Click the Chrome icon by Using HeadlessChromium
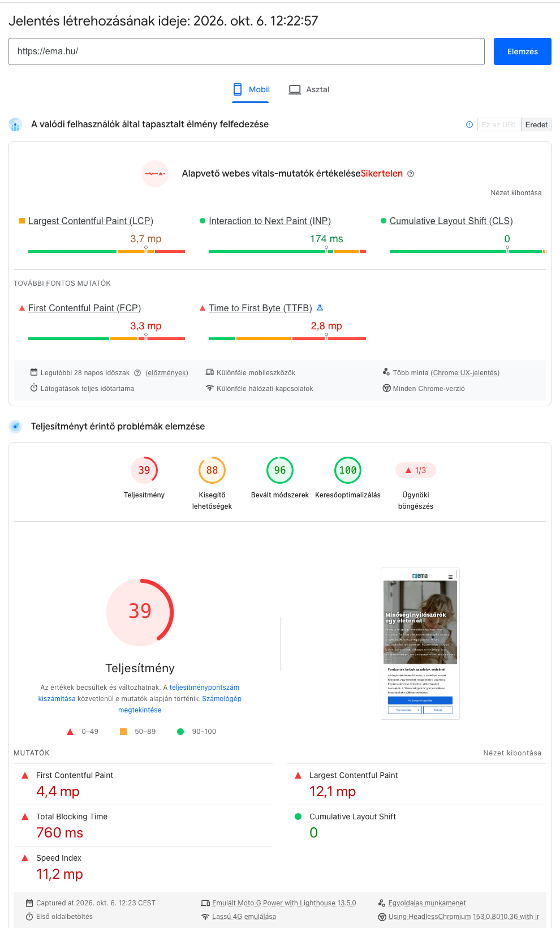 382,917
